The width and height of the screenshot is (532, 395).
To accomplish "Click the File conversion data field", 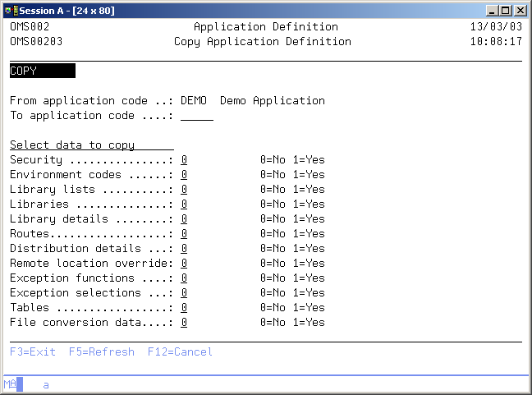I will (184, 323).
